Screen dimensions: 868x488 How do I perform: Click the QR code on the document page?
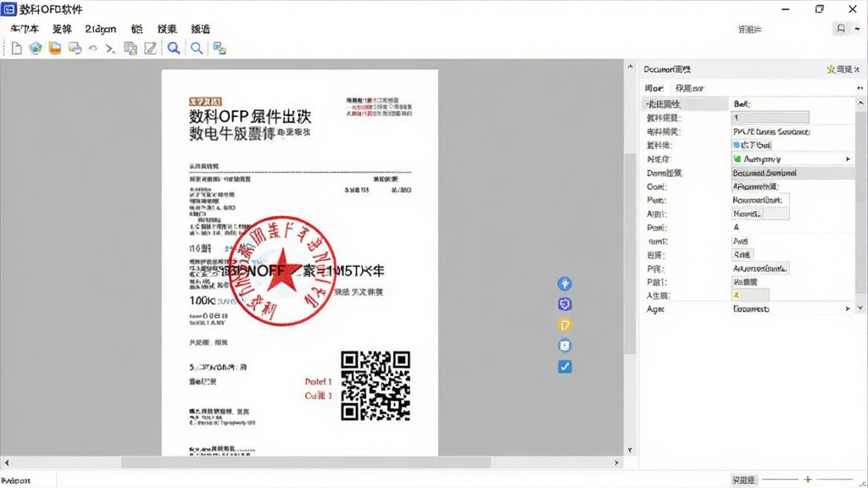pyautogui.click(x=376, y=385)
